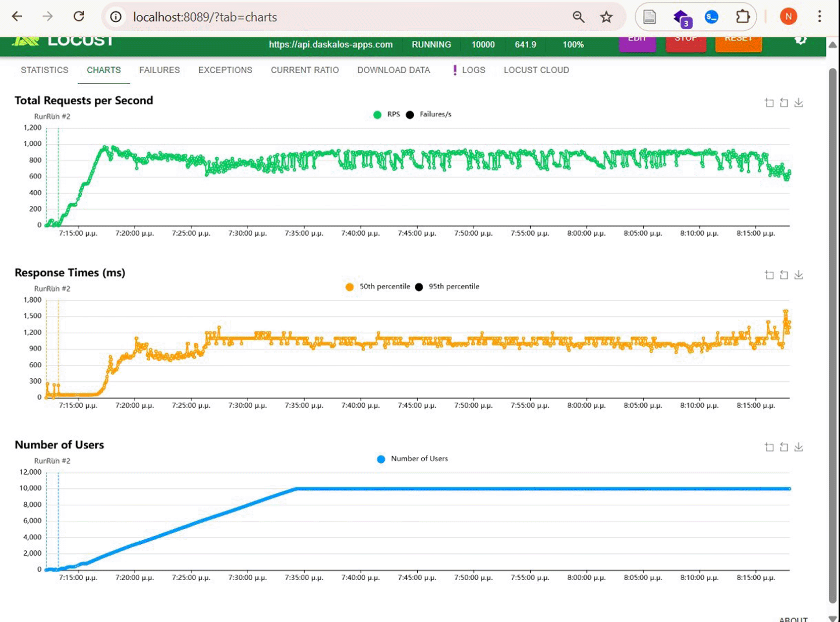This screenshot has height=622, width=840.
Task: Reset zoom on Response Times chart
Action: click(784, 274)
